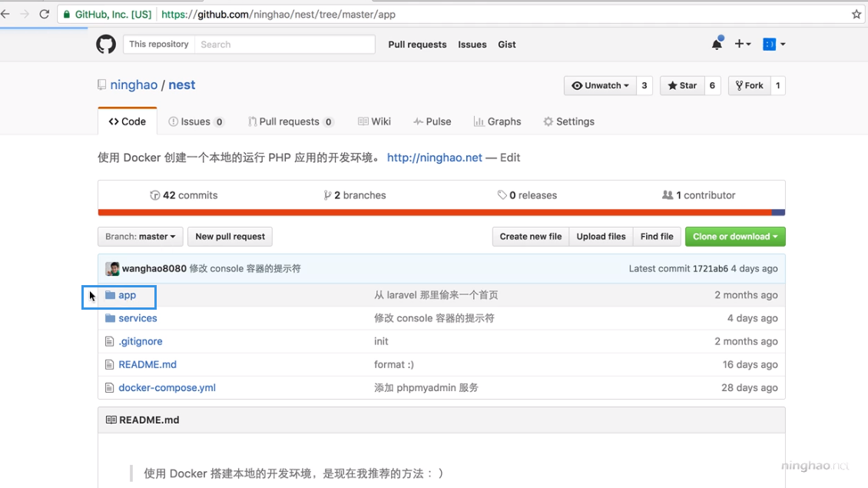868x488 pixels.
Task: View 0 releases
Action: pos(527,195)
